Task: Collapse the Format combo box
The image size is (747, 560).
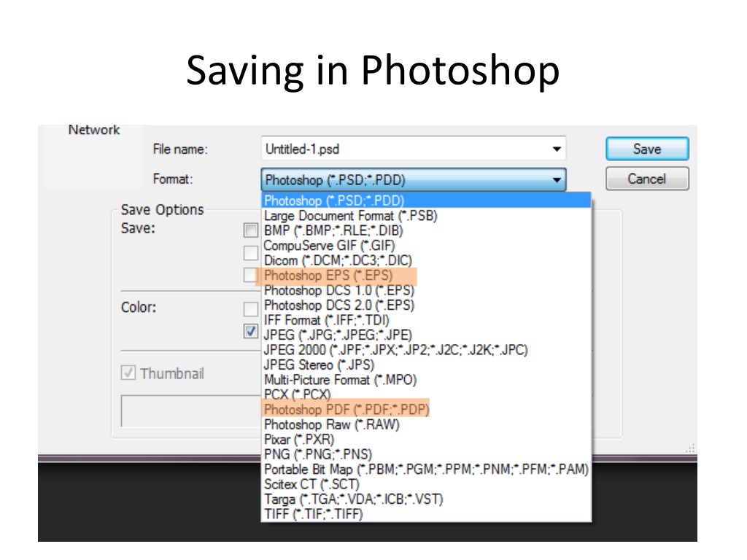Action: (x=413, y=180)
